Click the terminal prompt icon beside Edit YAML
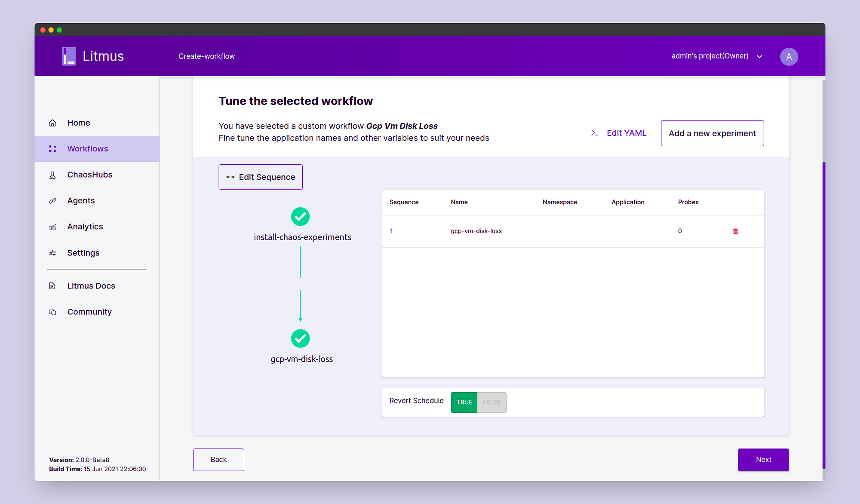 click(x=595, y=133)
